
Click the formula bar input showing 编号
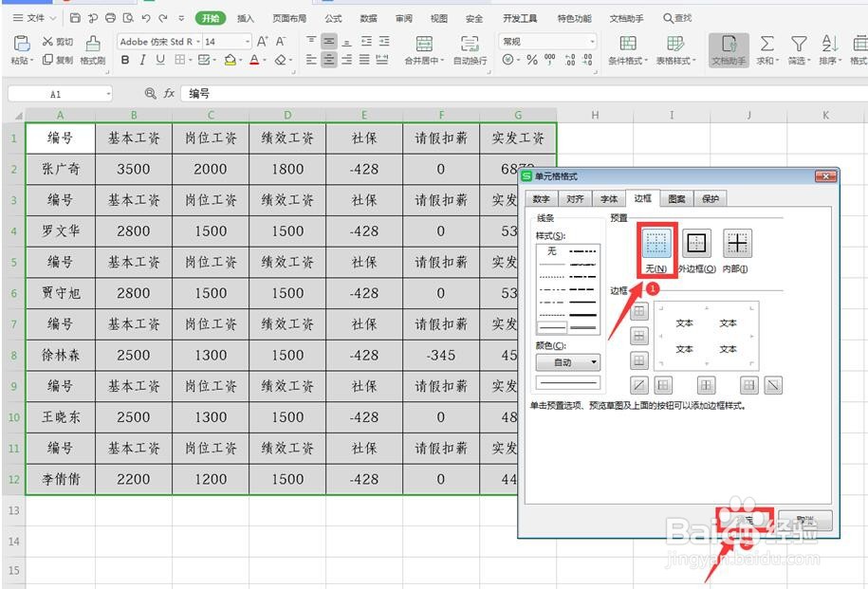[x=523, y=94]
